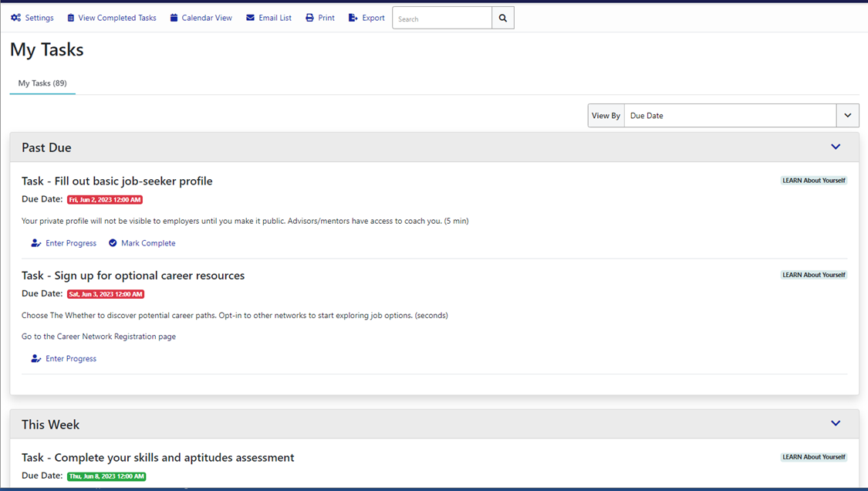Click the 'Sat, Jun 3, 2023 12:00 AM' due date badge
Image resolution: width=868 pixels, height=491 pixels.
tap(106, 294)
